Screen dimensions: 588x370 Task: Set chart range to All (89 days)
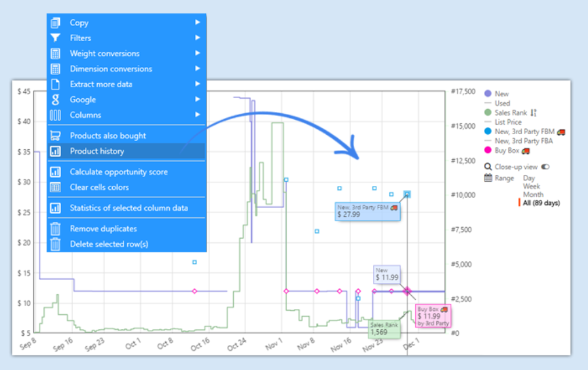point(541,203)
